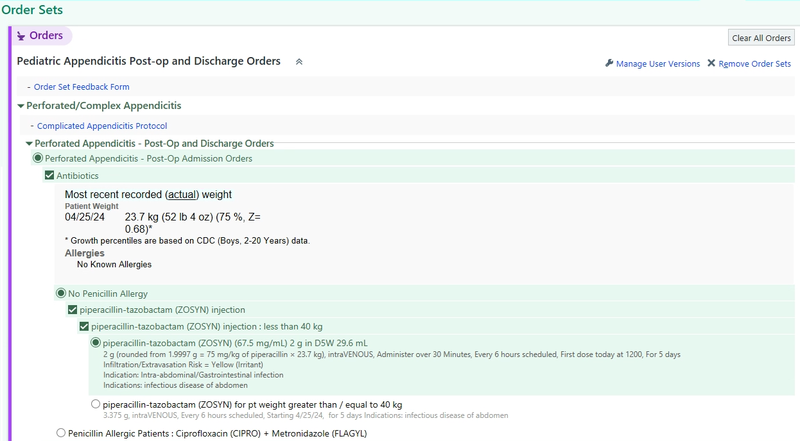Screen dimensions: 800x441
Task: Collapse order set with double chevron icon
Action: click(298, 62)
